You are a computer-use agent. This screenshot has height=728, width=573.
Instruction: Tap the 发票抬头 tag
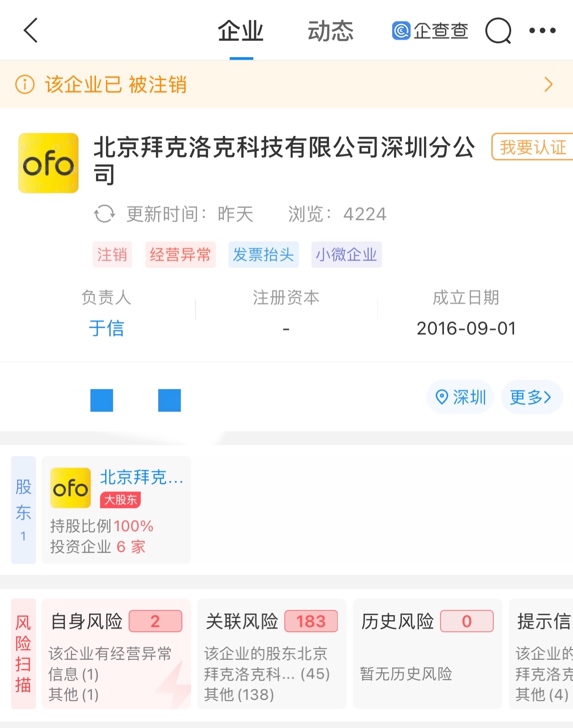point(263,255)
